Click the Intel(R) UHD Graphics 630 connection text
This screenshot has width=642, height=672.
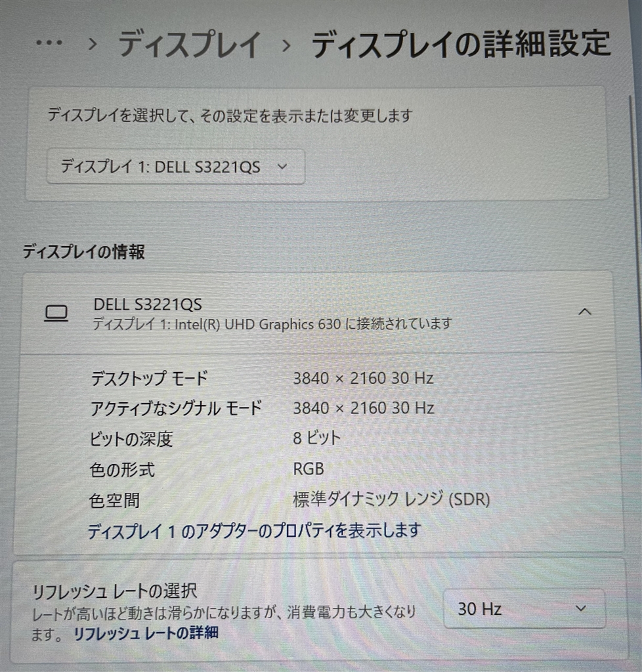272,324
